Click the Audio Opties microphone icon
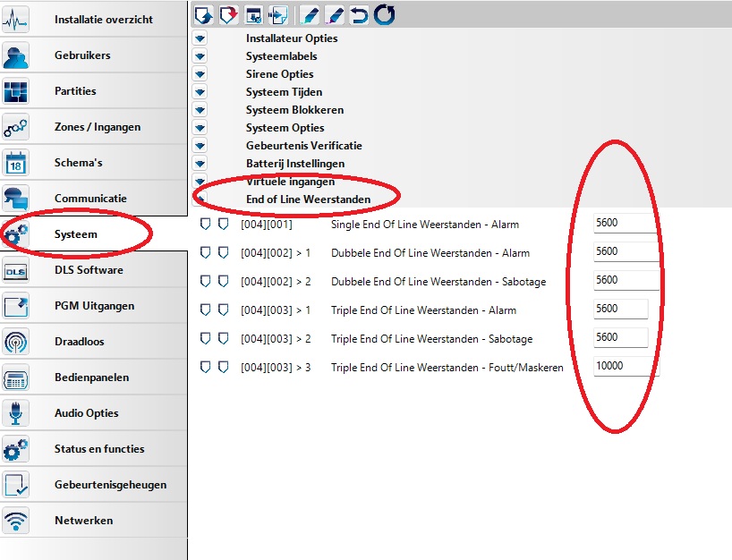The height and width of the screenshot is (560, 732). coord(17,413)
